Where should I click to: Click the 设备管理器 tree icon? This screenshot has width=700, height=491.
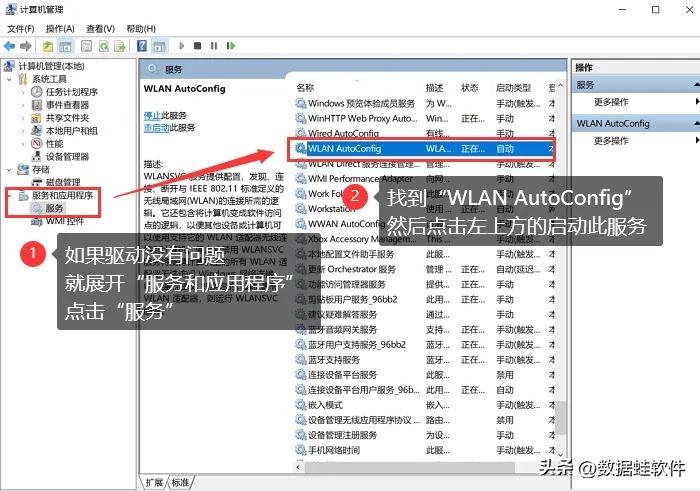37,157
